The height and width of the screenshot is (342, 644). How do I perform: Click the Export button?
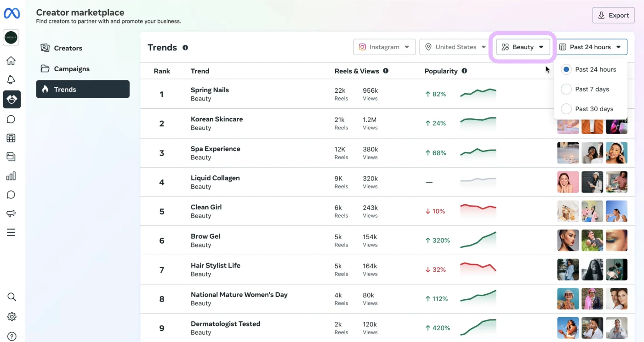point(613,15)
